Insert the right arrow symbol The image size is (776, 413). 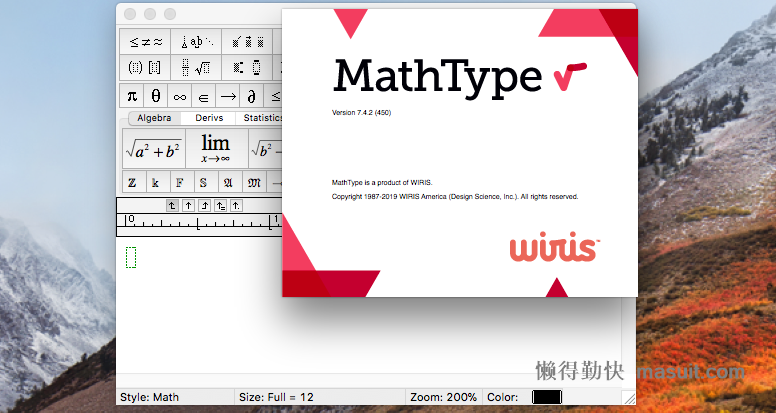(x=228, y=96)
